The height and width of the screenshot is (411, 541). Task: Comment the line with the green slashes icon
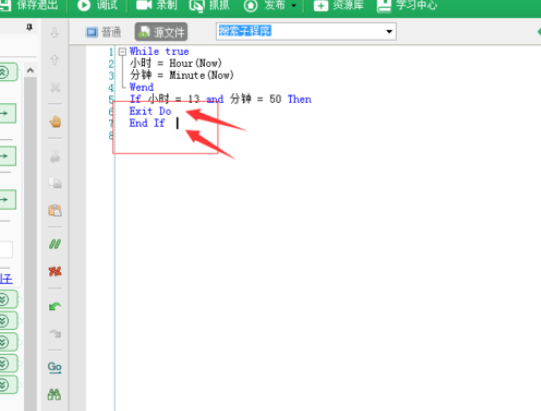[55, 244]
